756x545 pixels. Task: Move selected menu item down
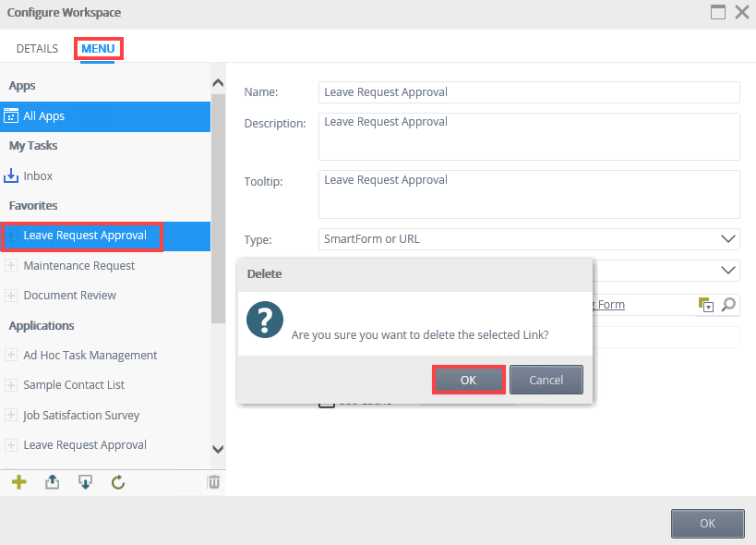pos(85,482)
